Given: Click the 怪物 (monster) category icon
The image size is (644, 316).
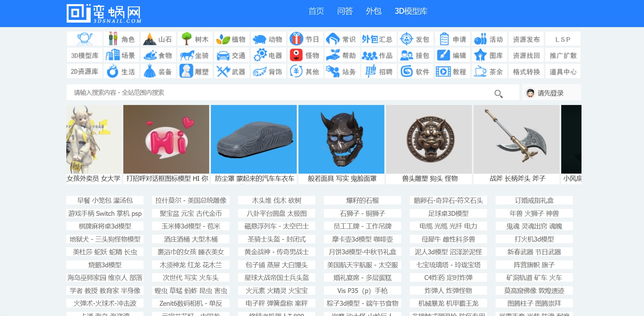Looking at the screenshot, I should tap(305, 55).
